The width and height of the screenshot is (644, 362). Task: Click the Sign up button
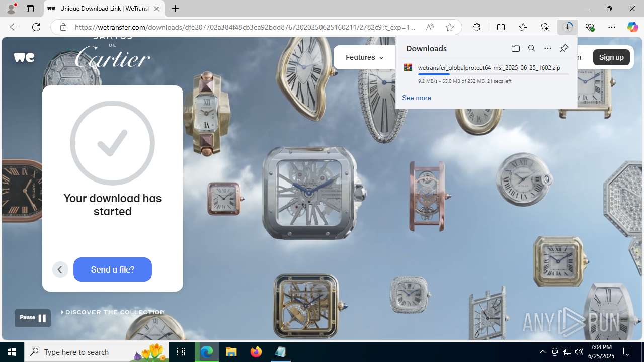click(x=611, y=57)
